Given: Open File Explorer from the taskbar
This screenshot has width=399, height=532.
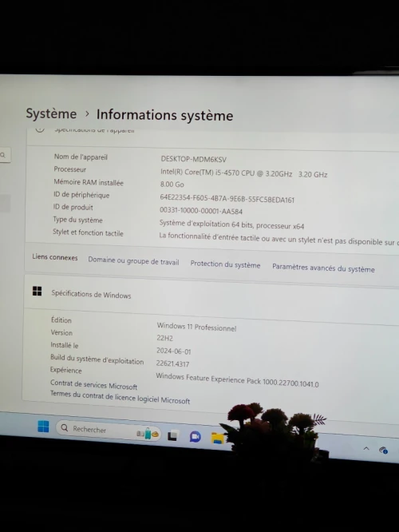Looking at the screenshot, I should 217,438.
